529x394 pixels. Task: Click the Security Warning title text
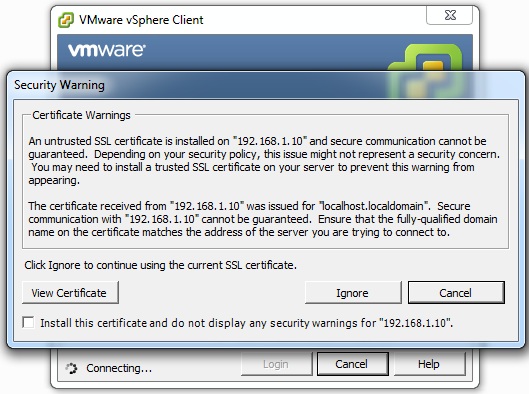click(59, 85)
